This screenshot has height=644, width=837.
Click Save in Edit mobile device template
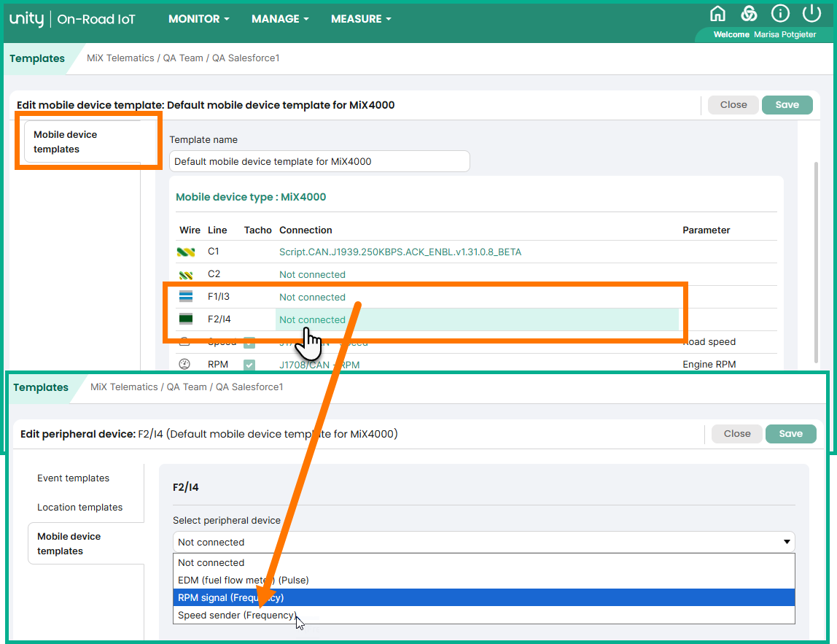tap(787, 105)
